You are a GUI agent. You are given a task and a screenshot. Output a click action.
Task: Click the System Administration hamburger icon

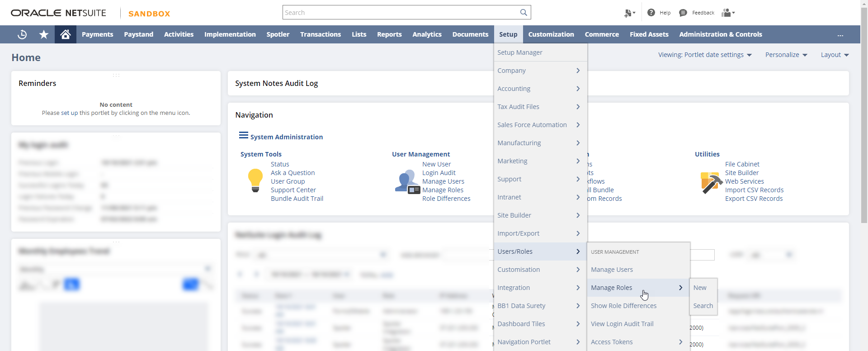point(244,135)
